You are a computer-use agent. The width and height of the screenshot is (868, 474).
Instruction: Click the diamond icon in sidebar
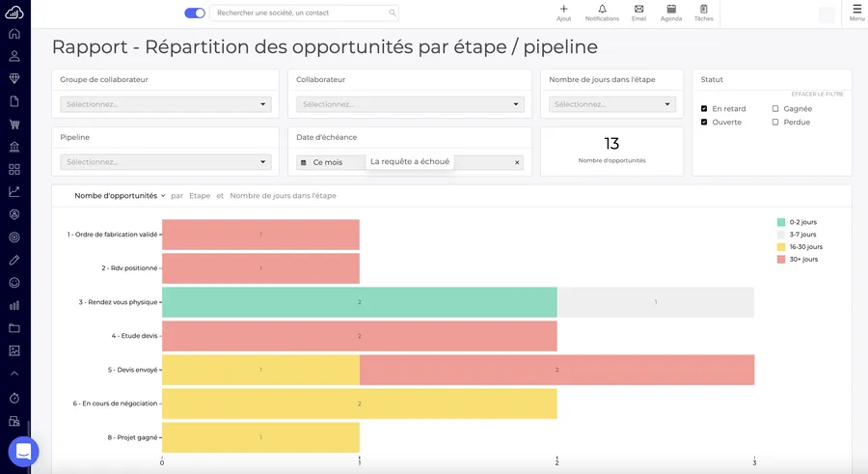(14, 78)
